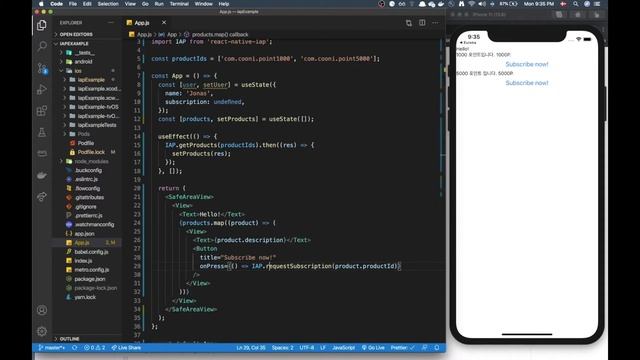Screen dimensions: 640x360
Task: Change language mode via JavaScript item
Action: click(343, 348)
